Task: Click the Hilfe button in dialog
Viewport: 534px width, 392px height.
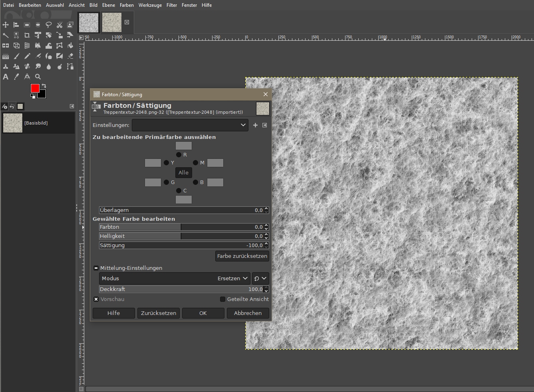Action: click(x=113, y=313)
